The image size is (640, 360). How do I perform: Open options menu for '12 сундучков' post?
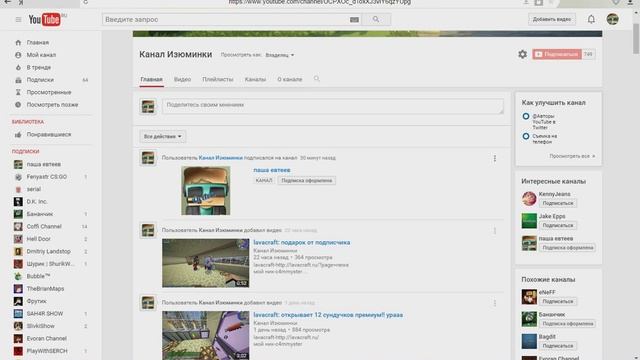click(495, 303)
